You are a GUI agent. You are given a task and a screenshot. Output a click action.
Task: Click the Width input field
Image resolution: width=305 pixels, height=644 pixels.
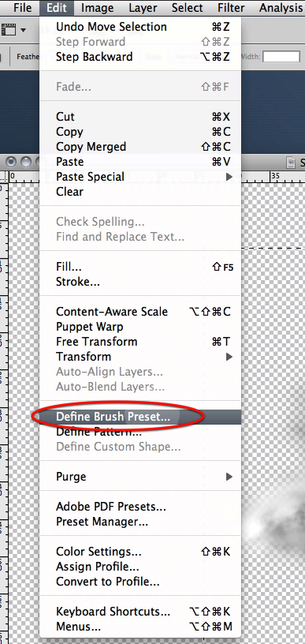[x=281, y=57]
